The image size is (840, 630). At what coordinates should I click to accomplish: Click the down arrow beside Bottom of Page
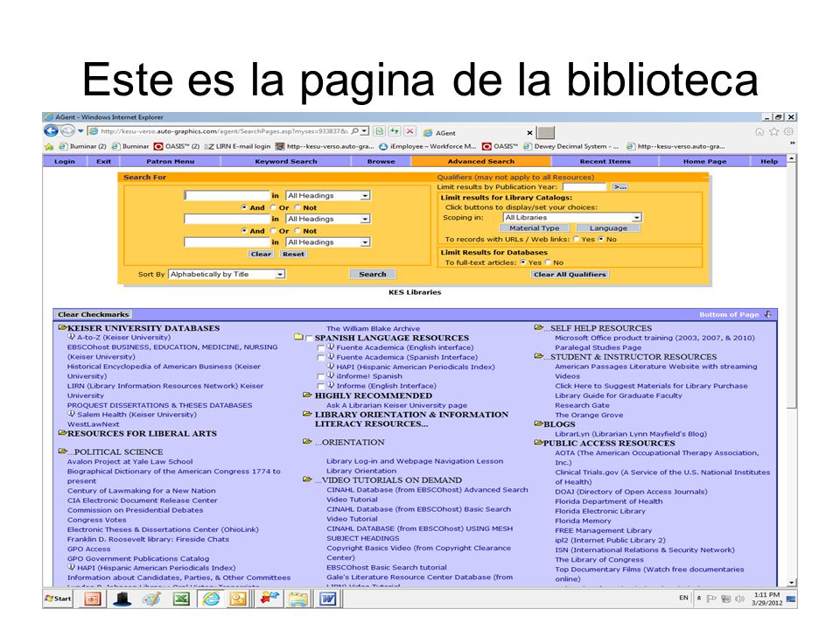(x=768, y=314)
